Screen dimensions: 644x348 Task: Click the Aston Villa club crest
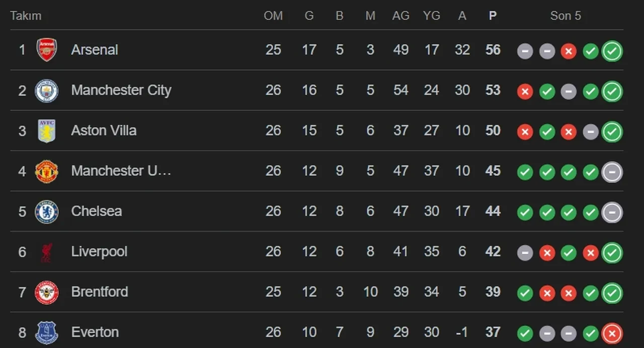tap(47, 131)
